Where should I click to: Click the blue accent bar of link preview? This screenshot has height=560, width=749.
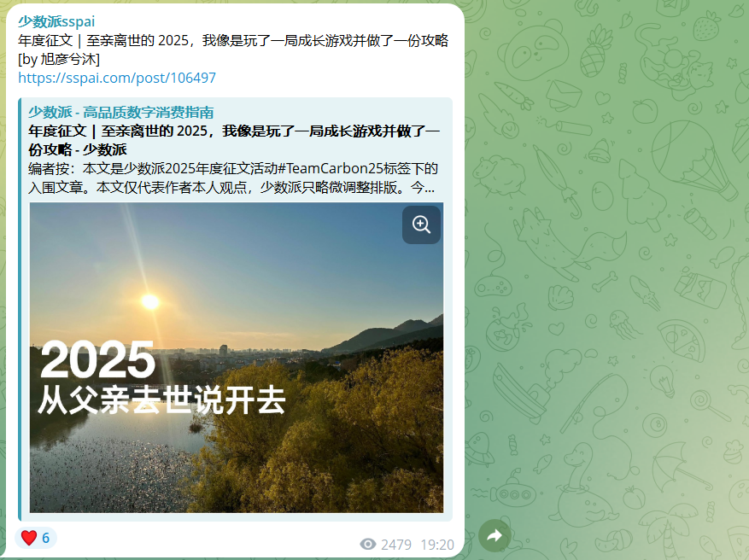click(20, 309)
